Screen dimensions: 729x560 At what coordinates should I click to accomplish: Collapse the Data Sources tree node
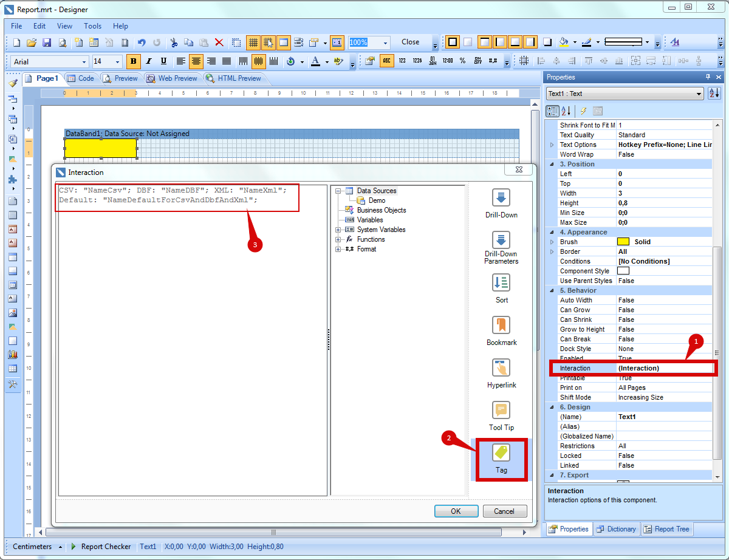tap(338, 191)
